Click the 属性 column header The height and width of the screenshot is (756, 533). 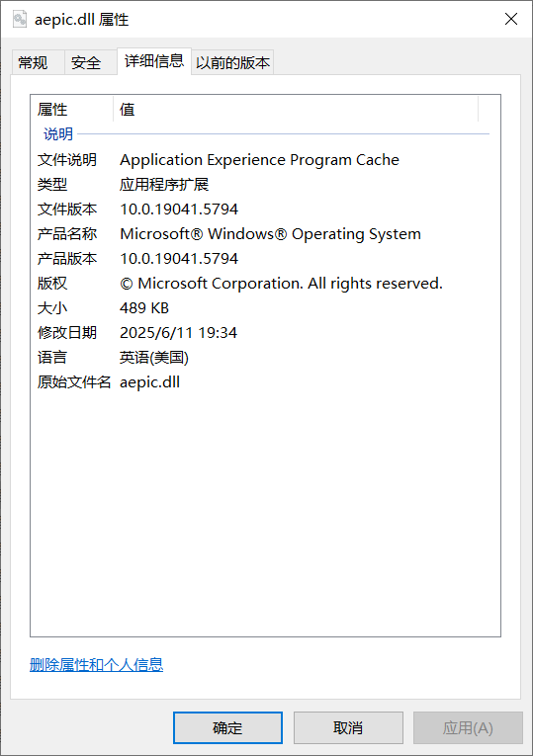(x=72, y=110)
